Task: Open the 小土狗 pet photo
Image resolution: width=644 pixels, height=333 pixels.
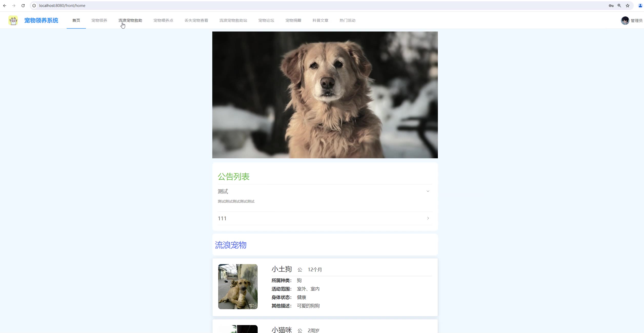Action: [x=238, y=287]
